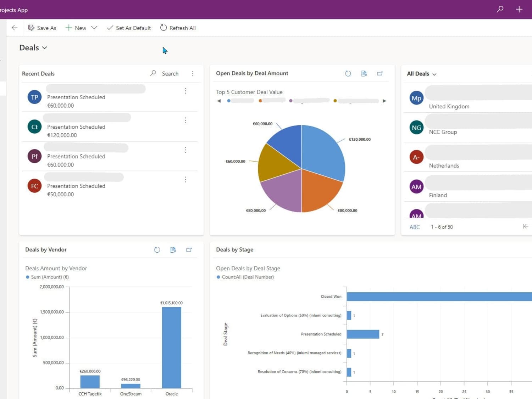532x399 pixels.
Task: Click the ABC filter link in All Deals
Action: 415,227
